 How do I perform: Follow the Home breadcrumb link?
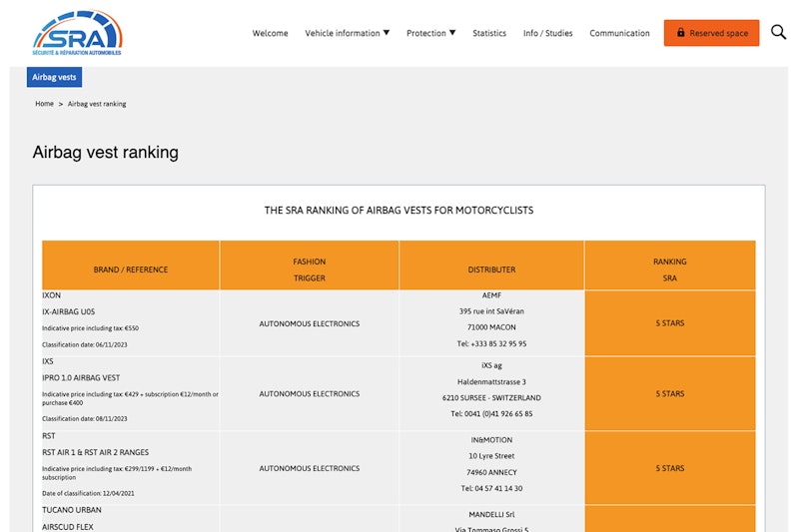click(44, 104)
